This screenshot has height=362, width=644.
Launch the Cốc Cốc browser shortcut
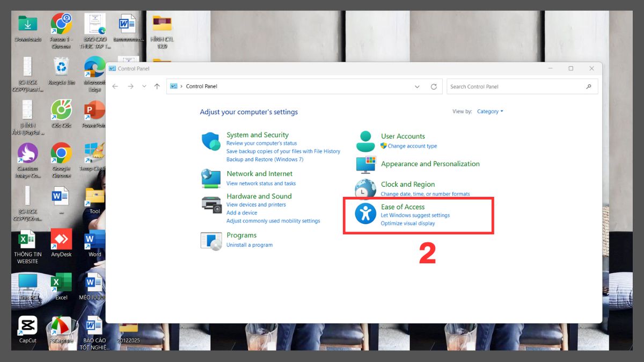(x=61, y=114)
